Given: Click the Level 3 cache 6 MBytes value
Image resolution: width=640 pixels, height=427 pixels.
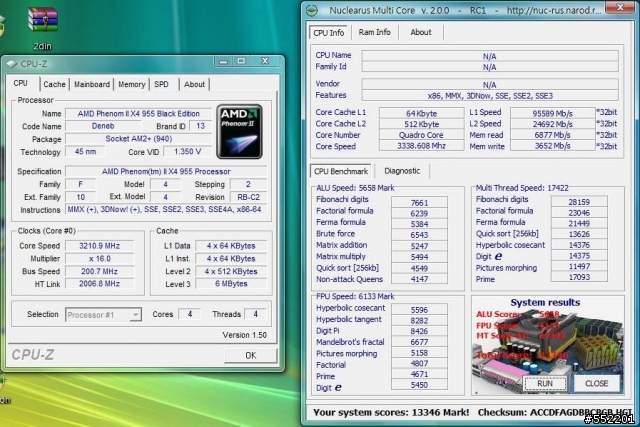Looking at the screenshot, I should 231,284.
